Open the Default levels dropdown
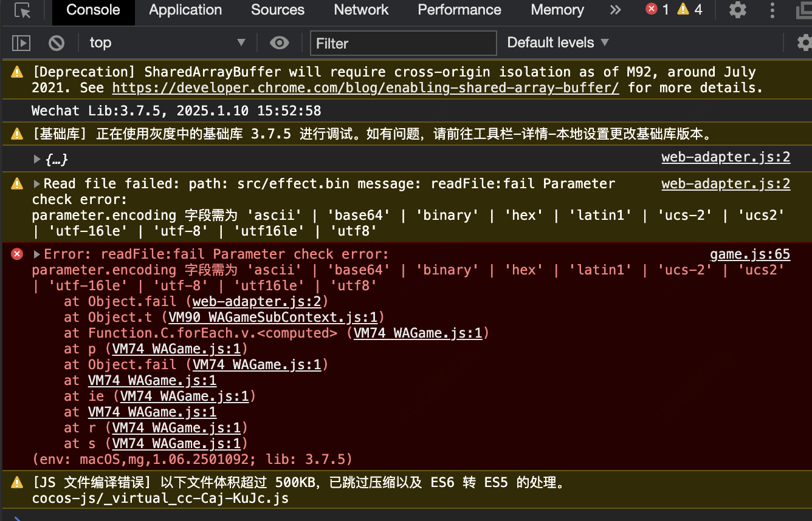This screenshot has width=812, height=521. (557, 43)
